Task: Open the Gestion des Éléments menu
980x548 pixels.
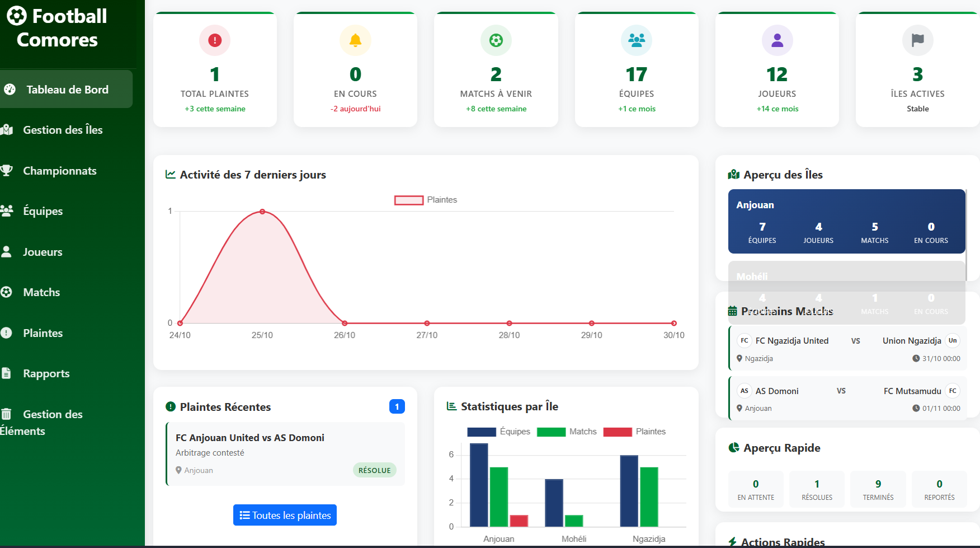Action: point(53,415)
